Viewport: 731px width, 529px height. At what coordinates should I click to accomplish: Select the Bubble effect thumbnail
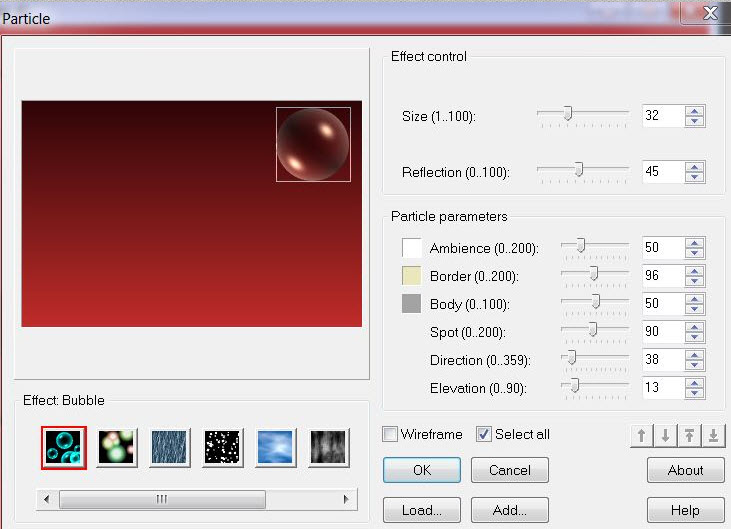click(64, 447)
